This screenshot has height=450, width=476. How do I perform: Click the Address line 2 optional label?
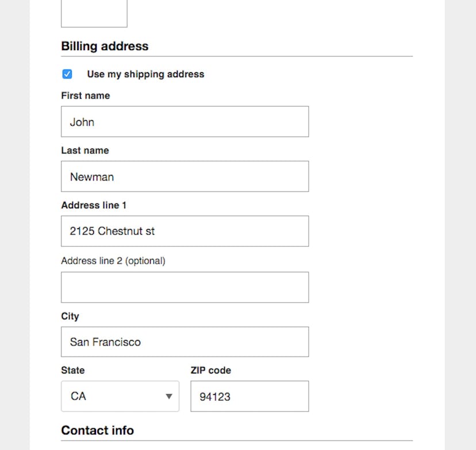(x=113, y=261)
